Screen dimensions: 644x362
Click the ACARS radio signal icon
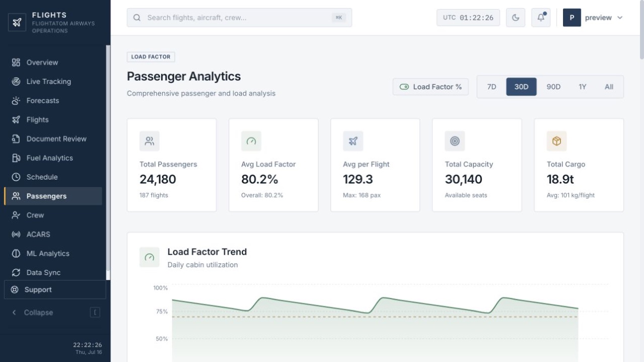[16, 234]
